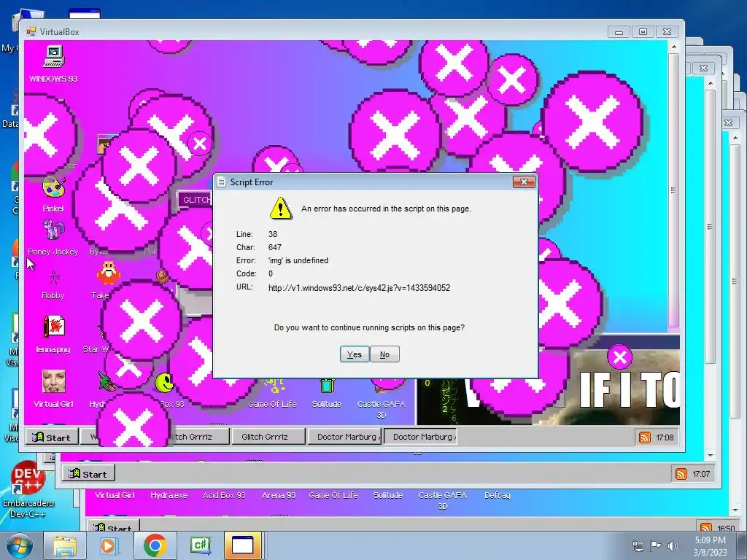Click the GLITCH window title label
The height and width of the screenshot is (560, 747).
pos(196,200)
